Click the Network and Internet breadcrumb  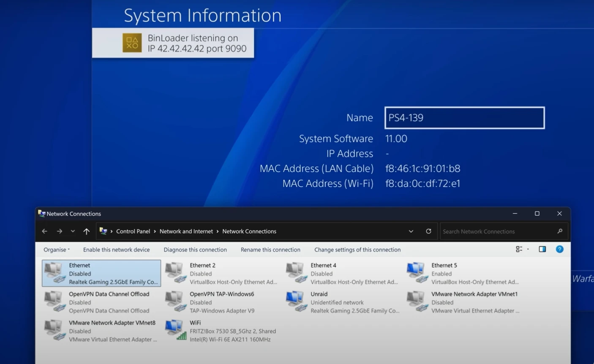click(186, 231)
